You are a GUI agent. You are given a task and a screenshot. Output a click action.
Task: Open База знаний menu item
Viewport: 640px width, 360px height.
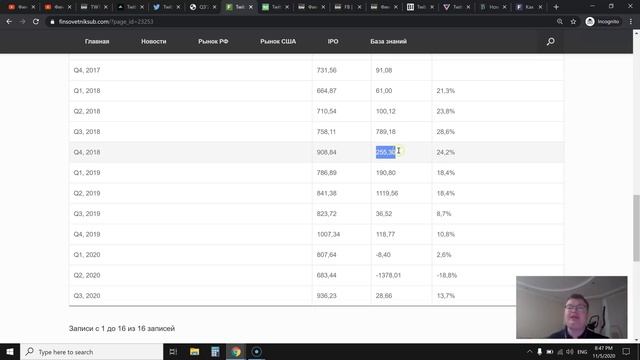388,41
